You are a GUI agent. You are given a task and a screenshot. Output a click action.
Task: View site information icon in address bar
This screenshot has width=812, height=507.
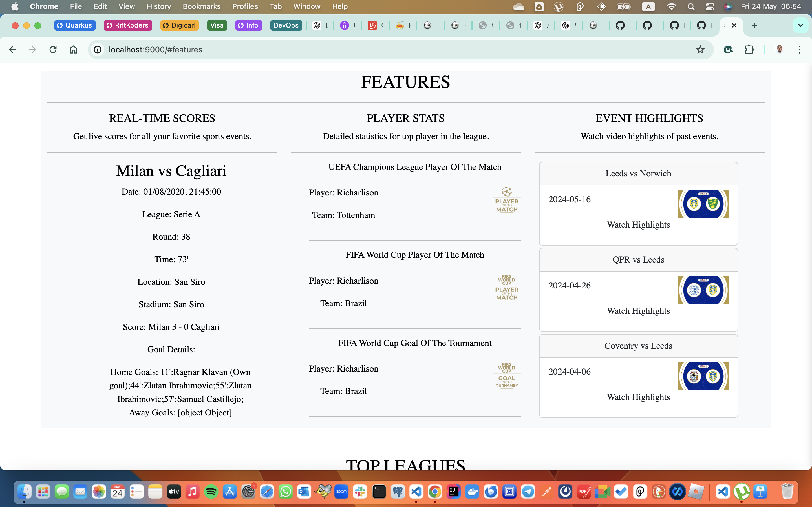[x=97, y=50]
